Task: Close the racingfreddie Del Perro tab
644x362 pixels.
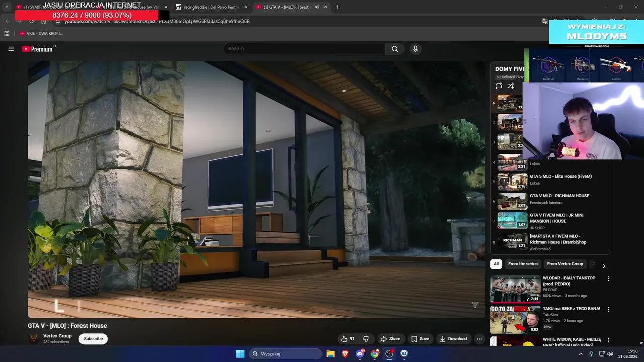Action: tap(245, 7)
